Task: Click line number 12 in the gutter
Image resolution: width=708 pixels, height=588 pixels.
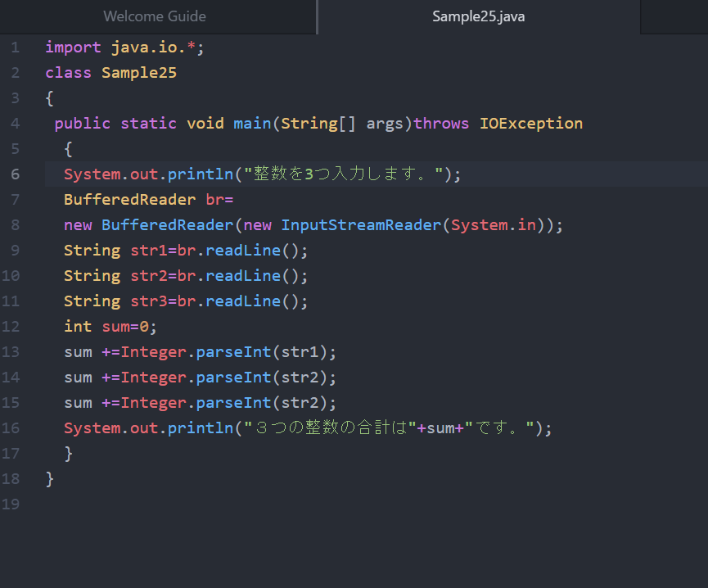Action: 11,327
